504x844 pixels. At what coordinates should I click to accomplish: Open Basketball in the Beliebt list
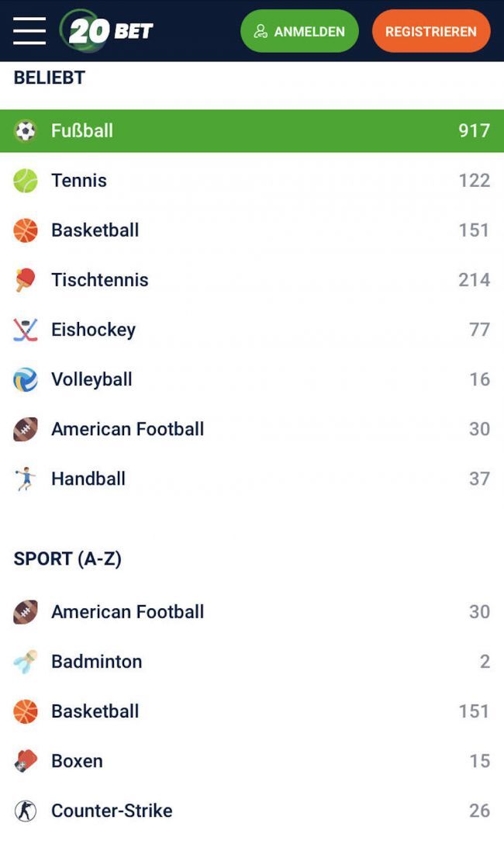click(95, 230)
